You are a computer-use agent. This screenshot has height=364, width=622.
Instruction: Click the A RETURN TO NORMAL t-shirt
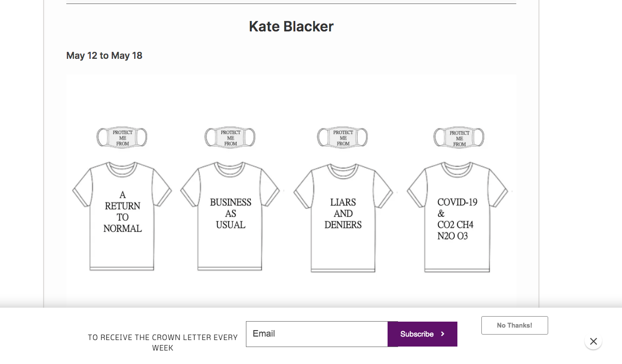(122, 216)
